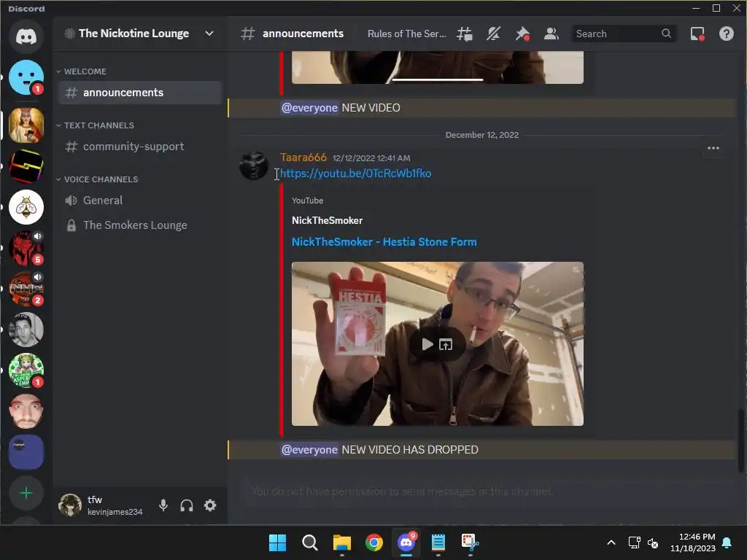Open embedded video in external window icon
The width and height of the screenshot is (747, 560).
(x=446, y=344)
